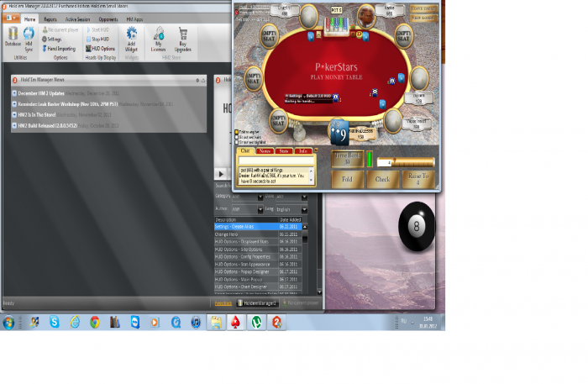The image size is (588, 384).
Task: Select HUD Options - Popup Designer row
Action: coord(257,272)
